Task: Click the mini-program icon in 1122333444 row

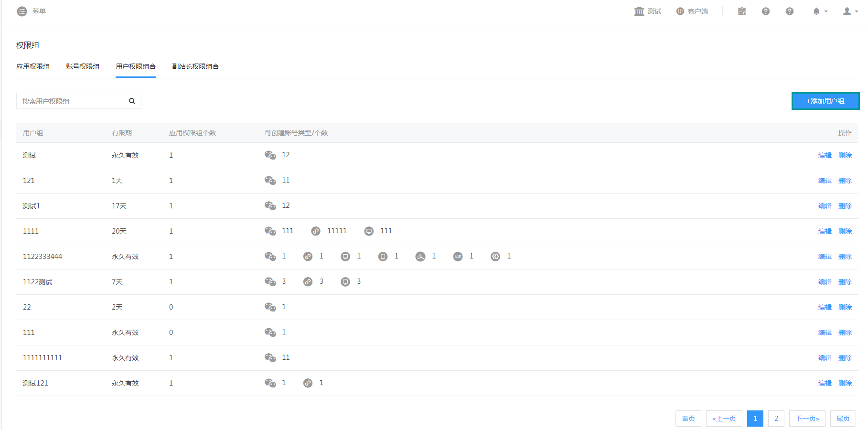Action: [x=308, y=257]
